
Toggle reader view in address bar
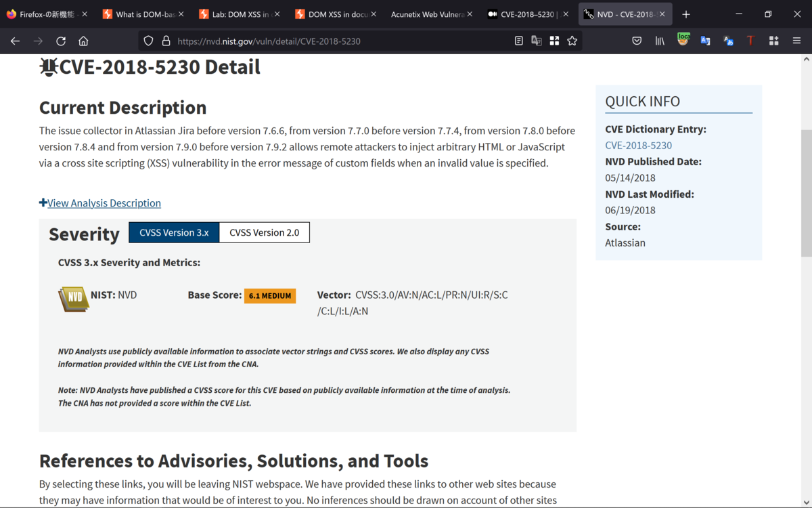pyautogui.click(x=519, y=41)
